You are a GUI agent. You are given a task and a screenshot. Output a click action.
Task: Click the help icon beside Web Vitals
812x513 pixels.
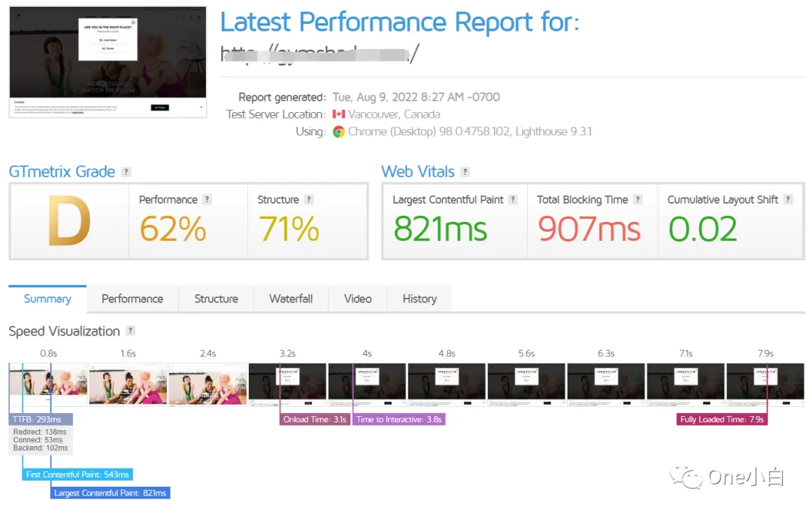tap(465, 172)
